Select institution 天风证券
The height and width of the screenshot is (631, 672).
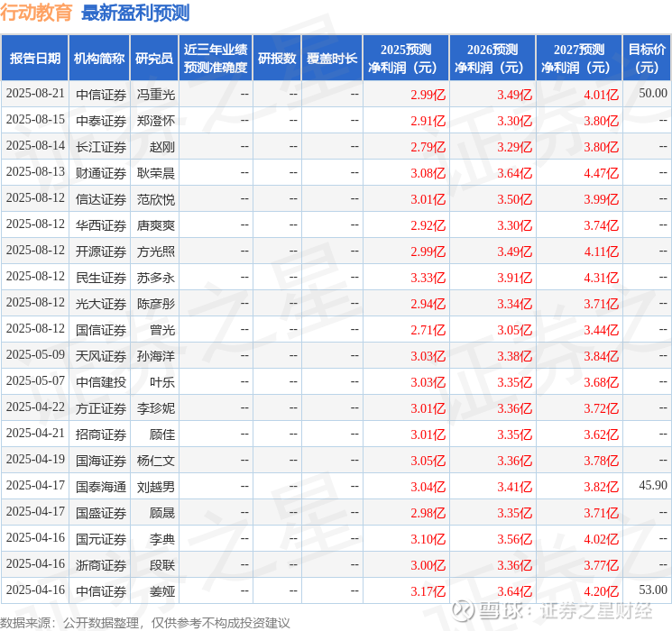(101, 356)
